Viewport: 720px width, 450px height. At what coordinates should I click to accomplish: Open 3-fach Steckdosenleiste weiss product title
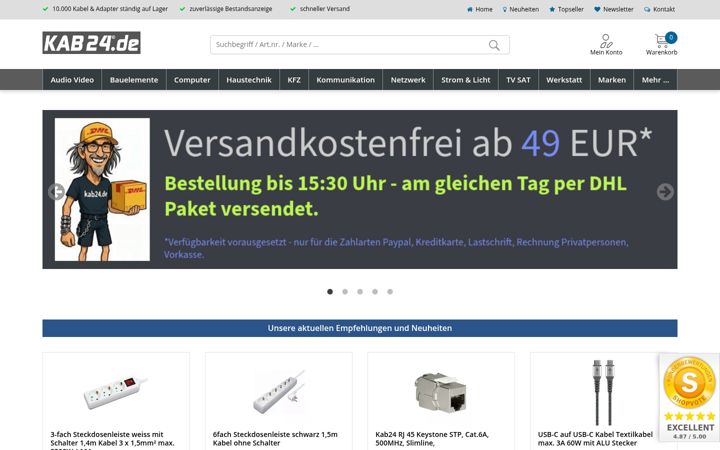112,440
